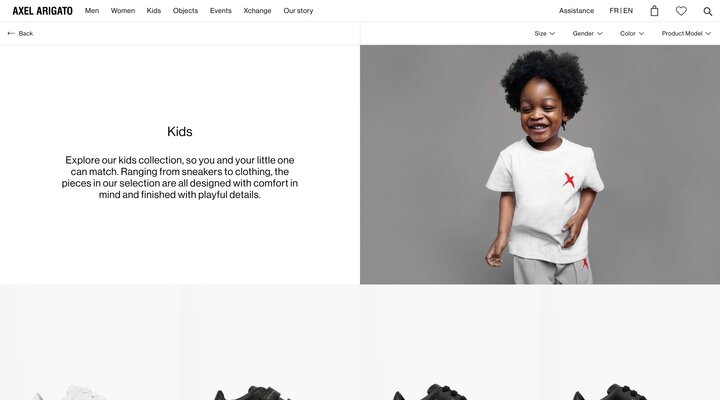Go to the Events page
This screenshot has width=720, height=400.
(x=220, y=11)
